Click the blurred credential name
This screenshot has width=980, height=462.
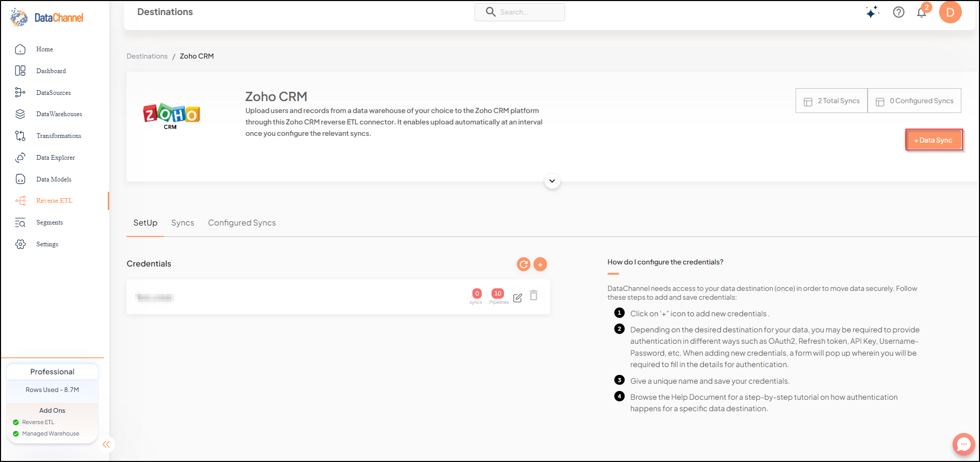coord(154,297)
